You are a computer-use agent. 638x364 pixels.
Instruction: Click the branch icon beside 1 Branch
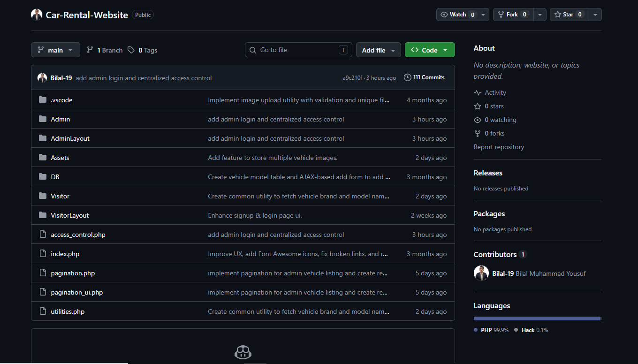tap(90, 50)
